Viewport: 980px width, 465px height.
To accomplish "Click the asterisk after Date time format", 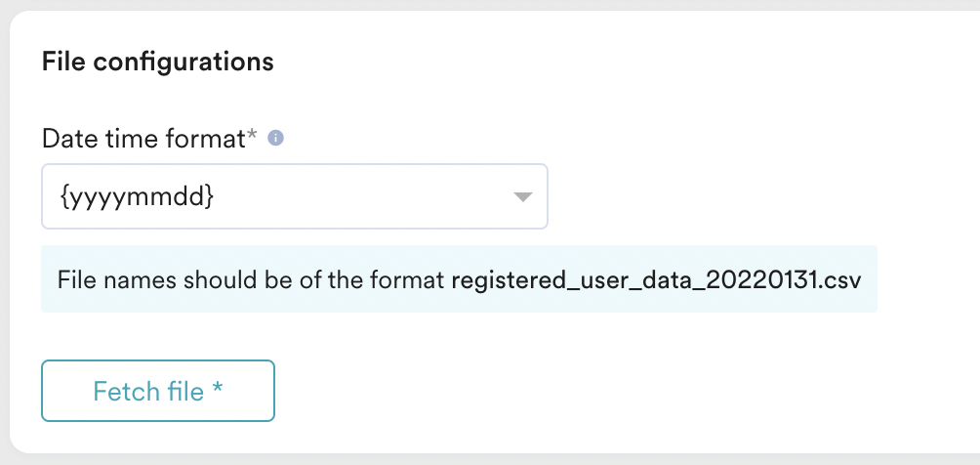I will (x=253, y=135).
